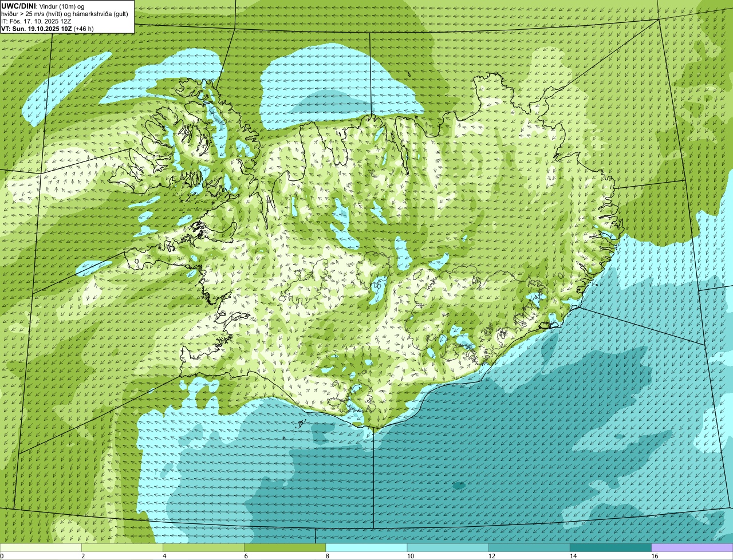733x560 pixels.
Task: Click the legend scale label "4"
Action: (165, 556)
